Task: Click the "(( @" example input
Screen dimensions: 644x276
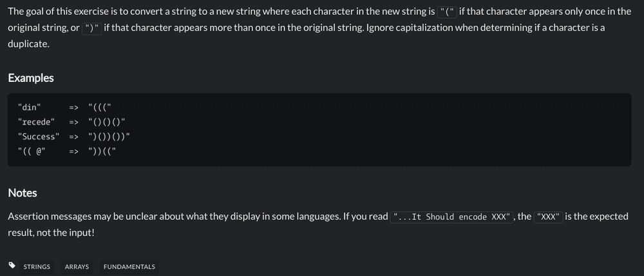Action: point(32,152)
